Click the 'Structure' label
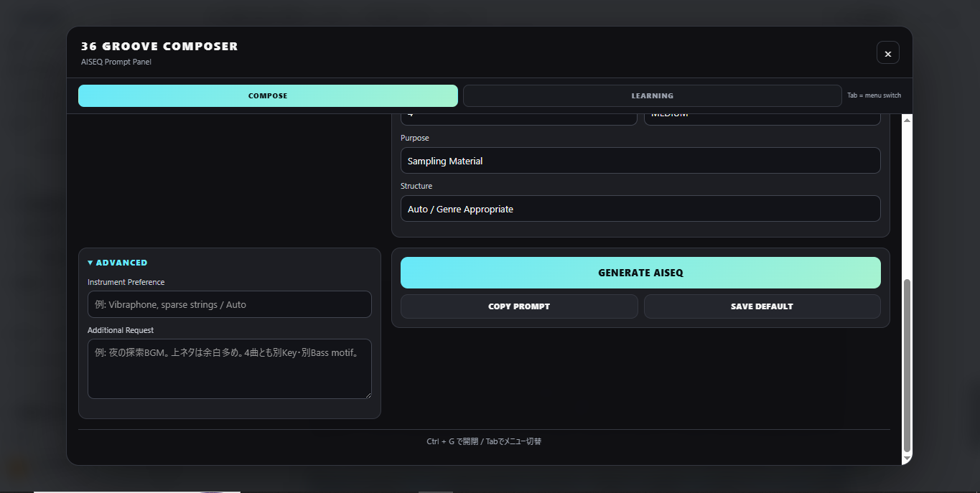 click(416, 186)
